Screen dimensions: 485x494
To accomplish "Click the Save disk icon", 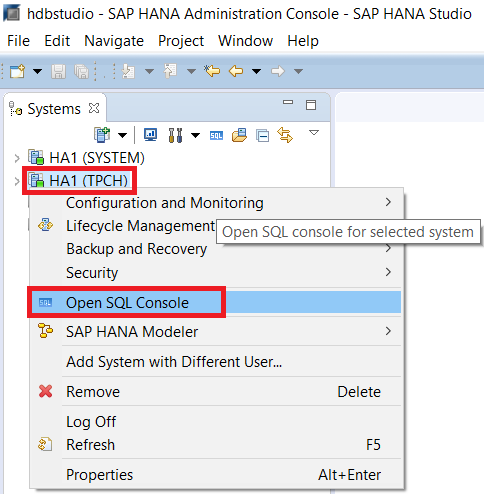I will (58, 71).
